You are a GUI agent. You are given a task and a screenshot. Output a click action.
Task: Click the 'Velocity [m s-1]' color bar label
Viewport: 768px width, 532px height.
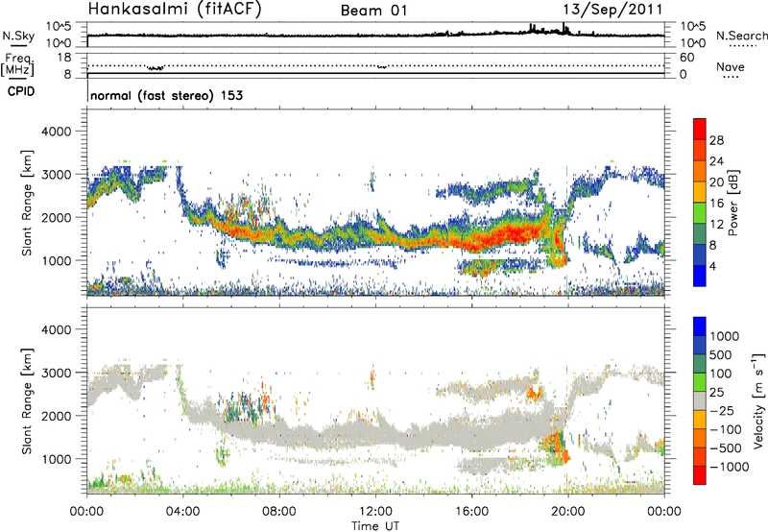click(758, 400)
